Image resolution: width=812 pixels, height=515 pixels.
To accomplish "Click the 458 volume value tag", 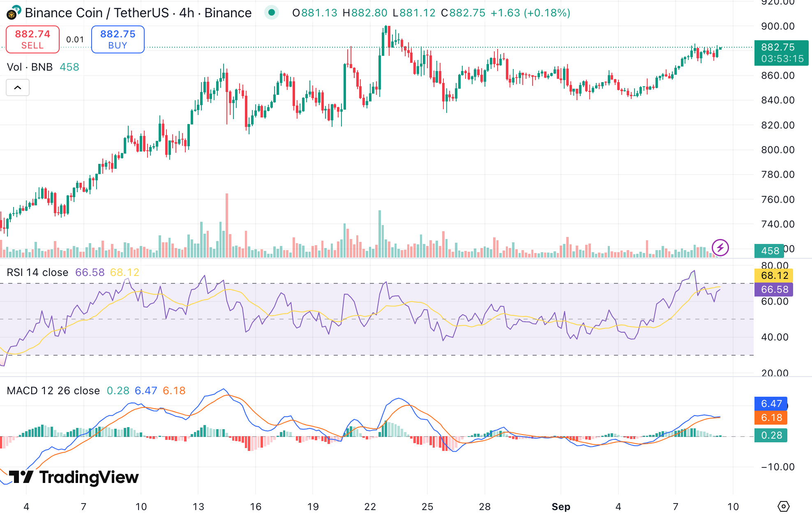I will (769, 251).
